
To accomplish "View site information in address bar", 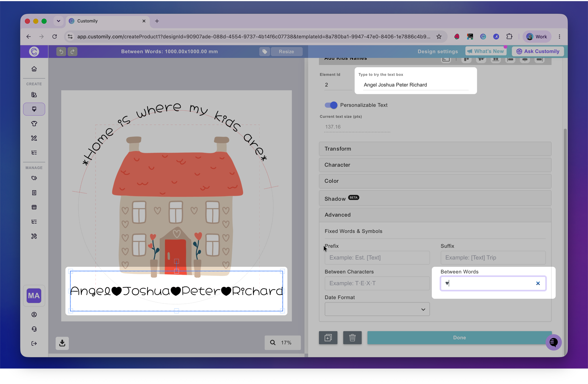I will click(x=70, y=37).
